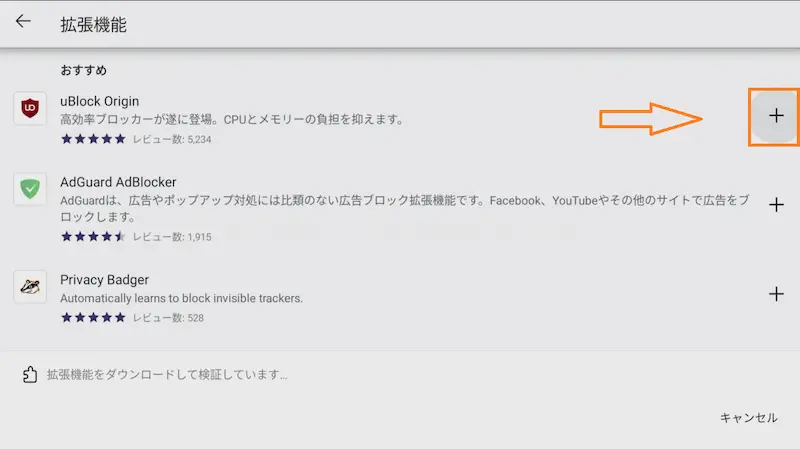Viewport: 800px width, 449px height.
Task: Click the uBlock Origin description text
Action: 232,119
